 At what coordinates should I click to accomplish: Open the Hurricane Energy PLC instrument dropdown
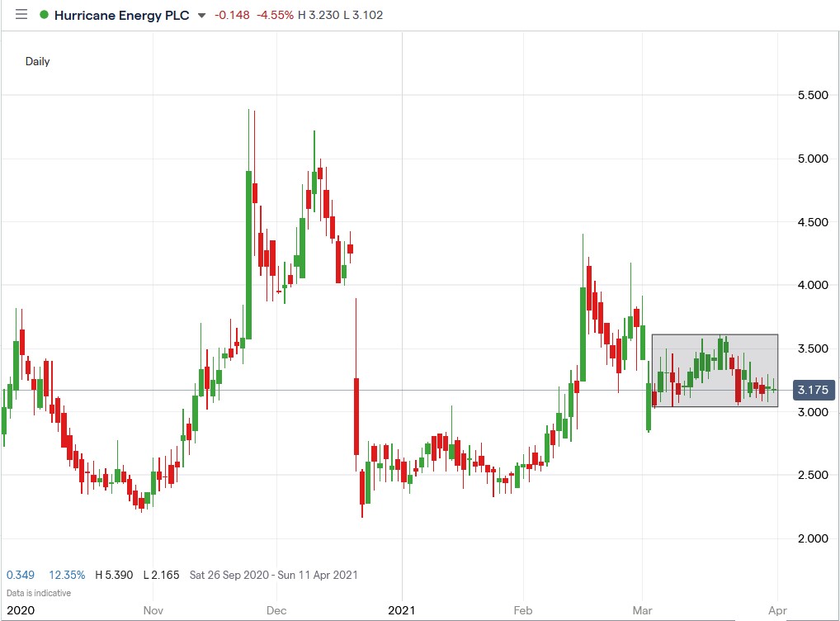(x=121, y=15)
